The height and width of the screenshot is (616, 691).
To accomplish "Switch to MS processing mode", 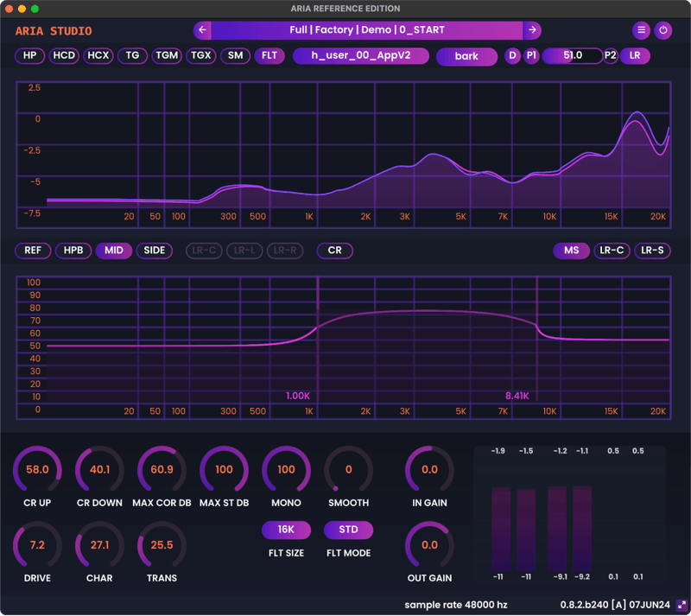I will [x=572, y=251].
